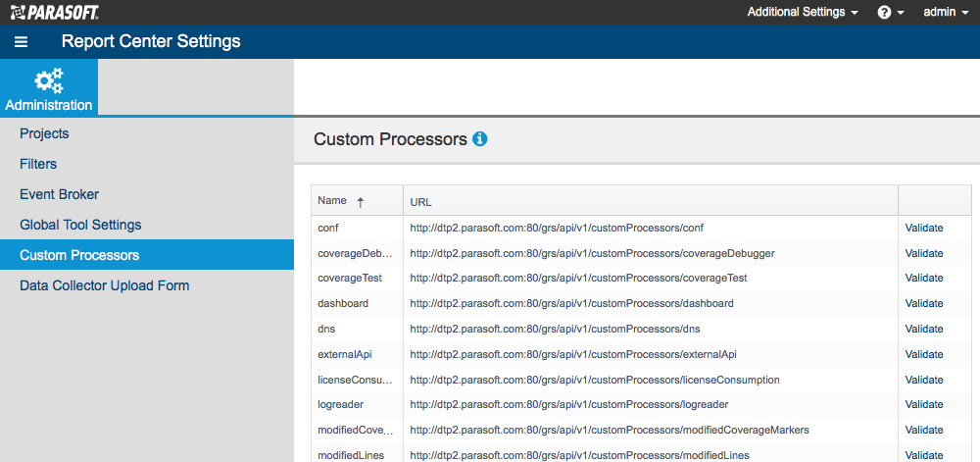Click the customProcessors/dns URL

point(555,329)
